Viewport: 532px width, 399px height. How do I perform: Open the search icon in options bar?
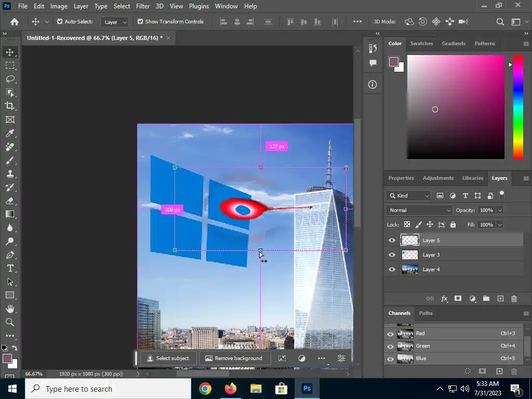[x=500, y=22]
